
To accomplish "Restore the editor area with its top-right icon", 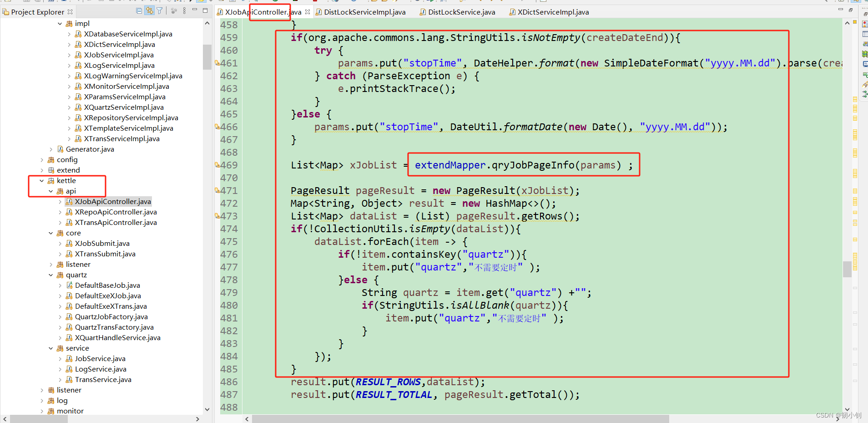I will 851,10.
